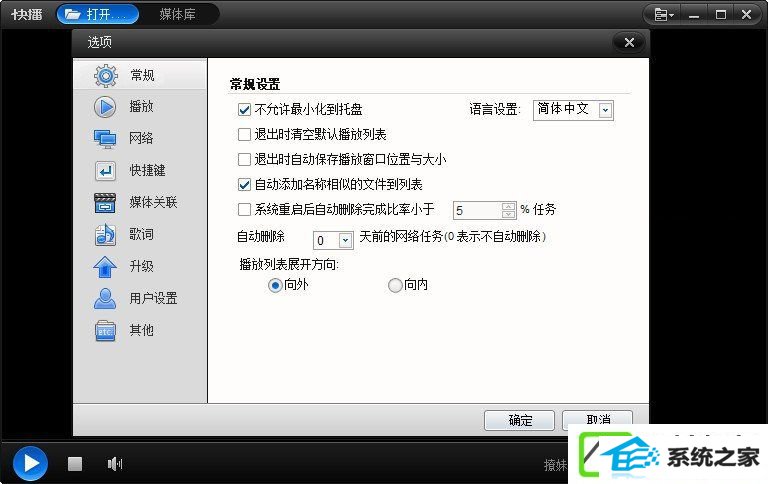The height and width of the screenshot is (484, 768).
Task: Enable 退出时清空默认播放列表 checkbox
Action: tap(244, 134)
